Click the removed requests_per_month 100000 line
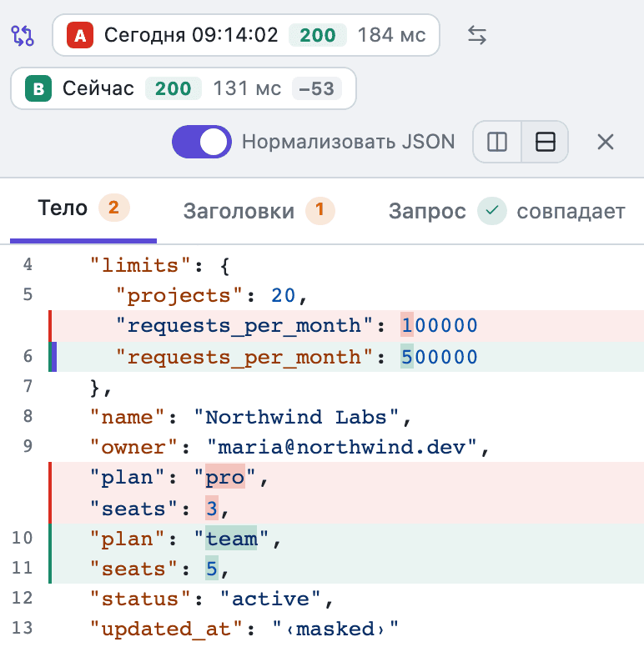The width and height of the screenshot is (644, 652). [x=346, y=326]
